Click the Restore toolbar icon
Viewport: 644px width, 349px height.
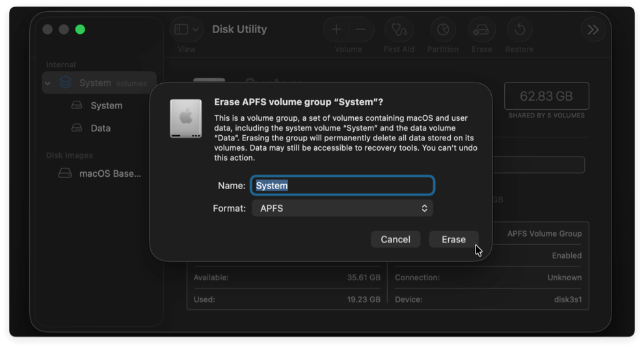pyautogui.click(x=520, y=29)
